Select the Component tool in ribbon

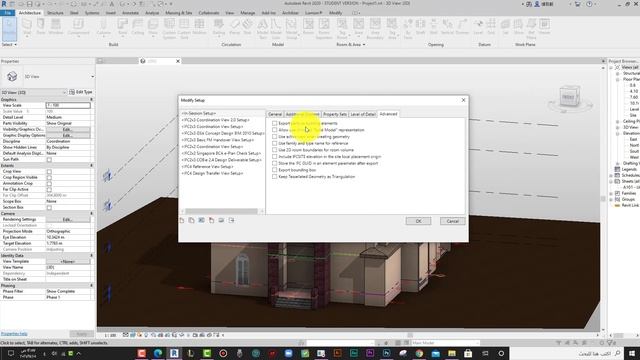click(x=78, y=27)
